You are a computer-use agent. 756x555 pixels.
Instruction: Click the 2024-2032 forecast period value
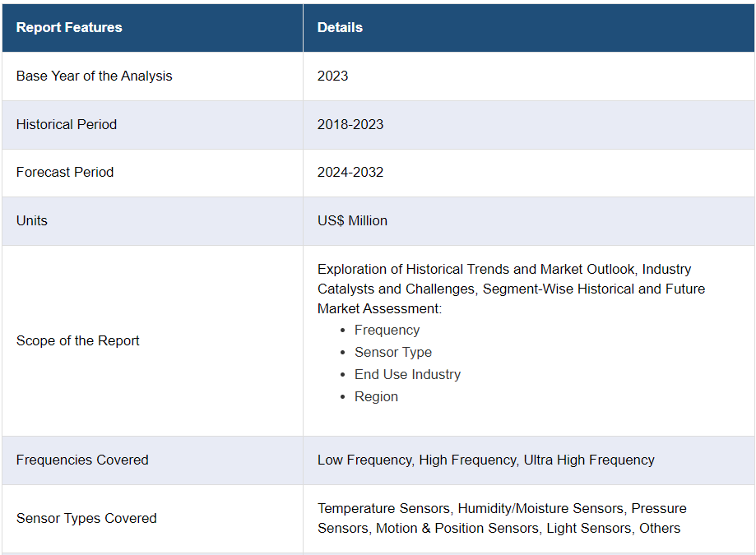(350, 172)
